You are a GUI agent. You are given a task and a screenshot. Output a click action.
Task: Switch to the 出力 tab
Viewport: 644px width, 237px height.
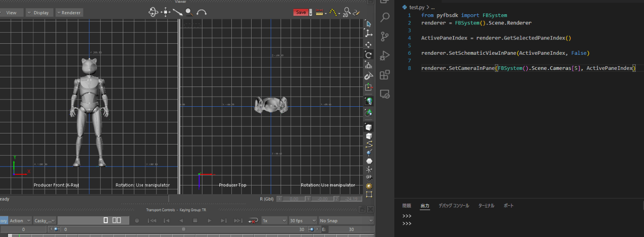[425, 206]
